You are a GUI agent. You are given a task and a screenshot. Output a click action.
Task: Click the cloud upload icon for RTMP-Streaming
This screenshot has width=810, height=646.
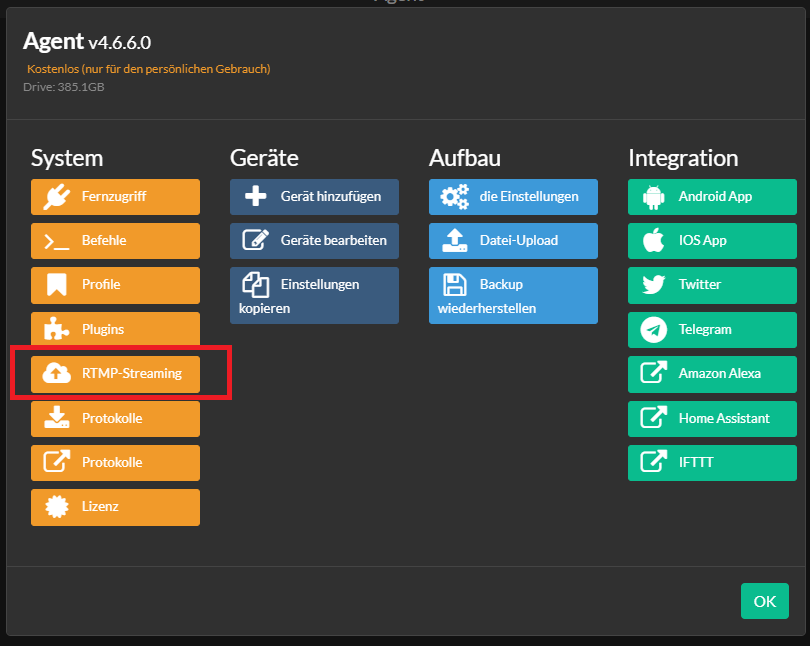[56, 373]
